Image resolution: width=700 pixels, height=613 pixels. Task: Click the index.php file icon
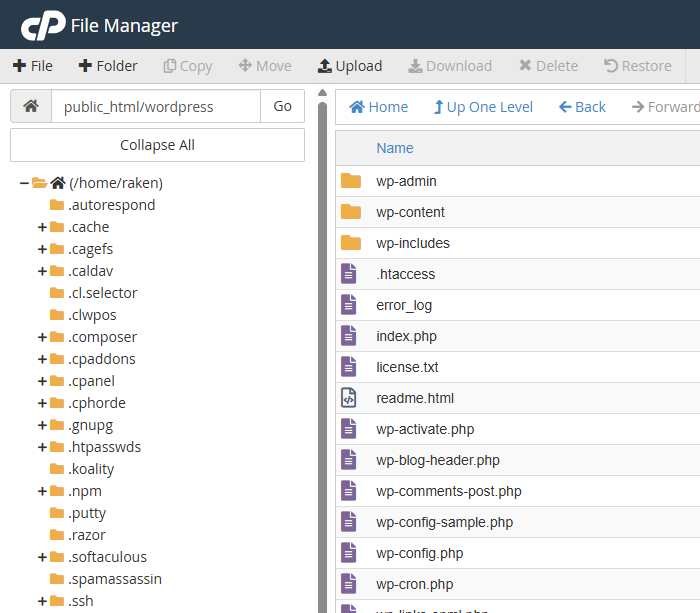click(x=349, y=336)
